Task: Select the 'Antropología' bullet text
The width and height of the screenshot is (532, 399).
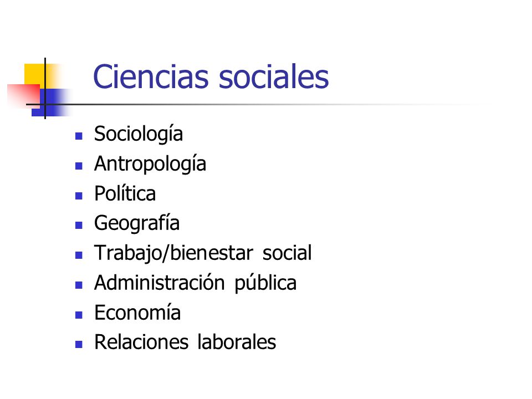Action: click(150, 164)
